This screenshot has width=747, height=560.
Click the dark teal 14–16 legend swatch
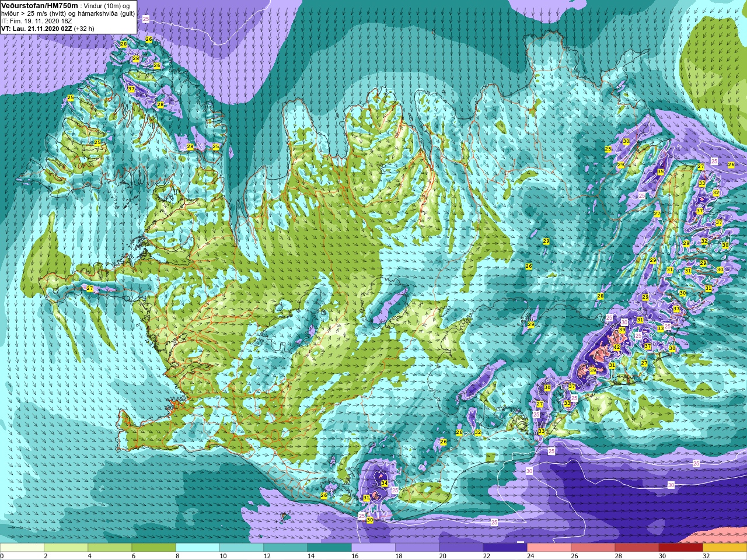click(329, 548)
